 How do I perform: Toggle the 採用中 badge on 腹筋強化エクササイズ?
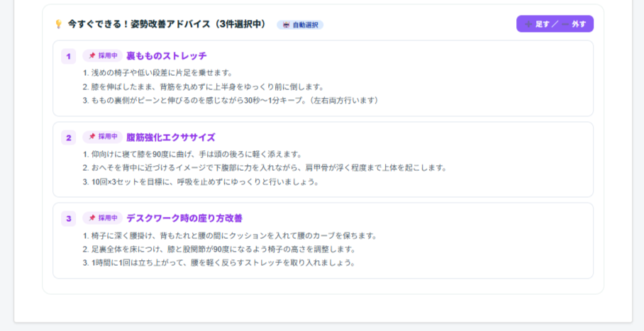click(x=102, y=137)
